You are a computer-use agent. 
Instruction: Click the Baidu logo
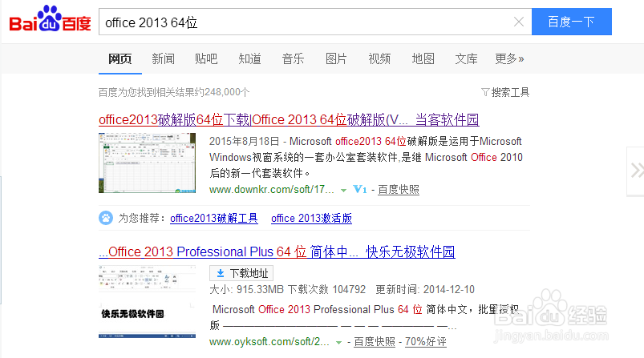(50, 19)
